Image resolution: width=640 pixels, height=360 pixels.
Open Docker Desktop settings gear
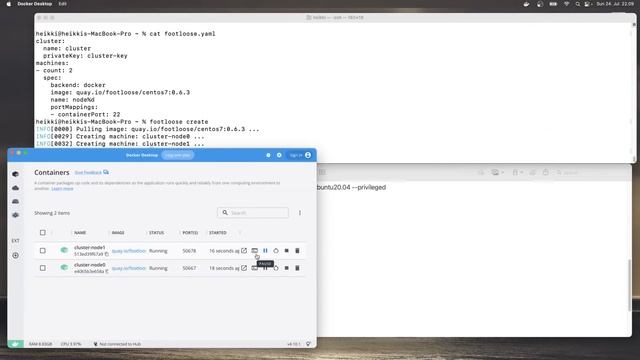[279, 155]
